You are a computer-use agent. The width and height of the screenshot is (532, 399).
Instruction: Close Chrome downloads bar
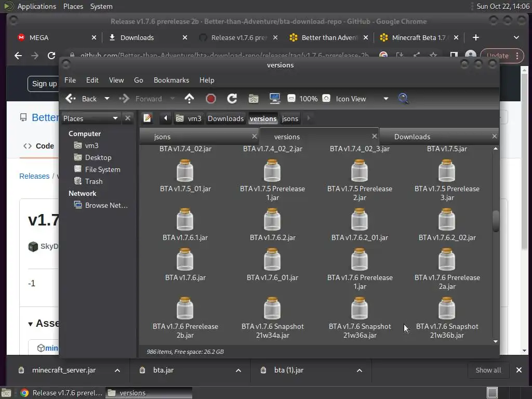(519, 370)
